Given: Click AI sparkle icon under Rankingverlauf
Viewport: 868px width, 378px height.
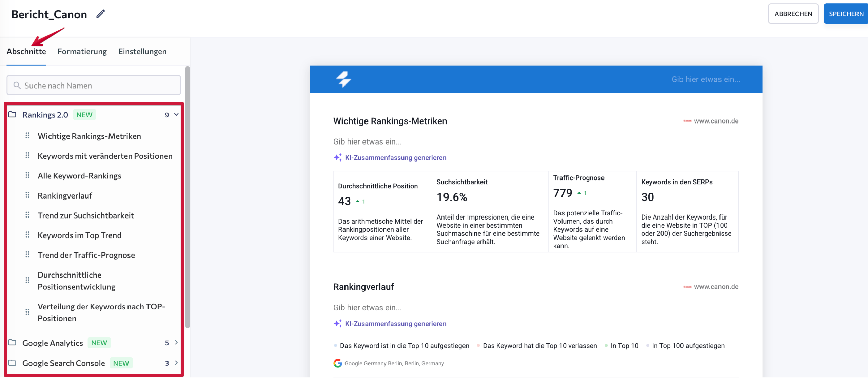Looking at the screenshot, I should tap(338, 323).
